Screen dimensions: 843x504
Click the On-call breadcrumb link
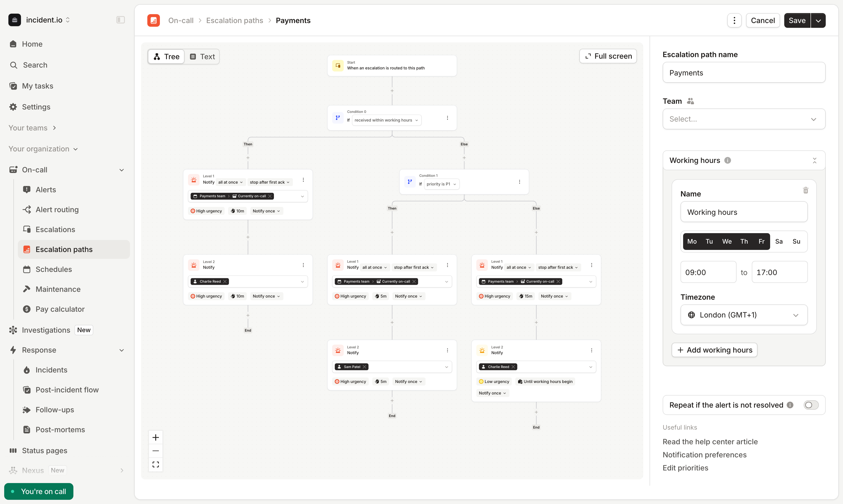[181, 20]
